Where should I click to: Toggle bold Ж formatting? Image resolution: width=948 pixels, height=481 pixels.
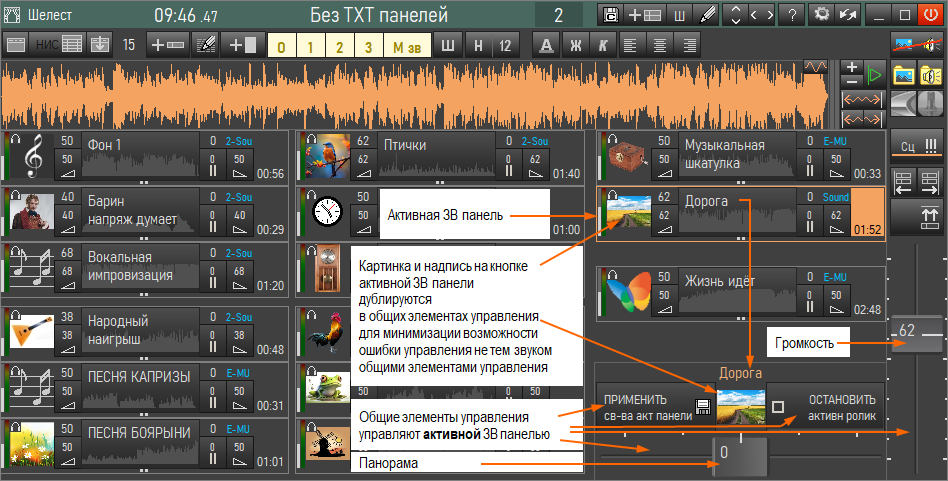576,45
